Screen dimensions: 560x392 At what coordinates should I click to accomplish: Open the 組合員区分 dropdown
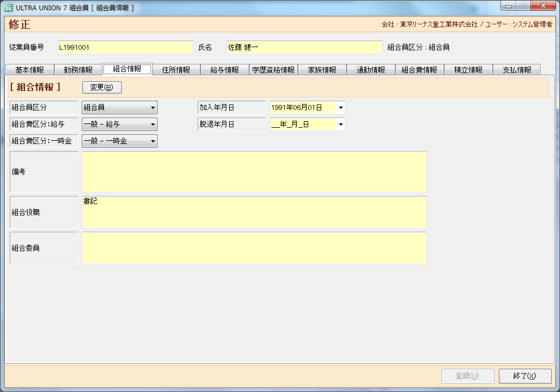(153, 108)
